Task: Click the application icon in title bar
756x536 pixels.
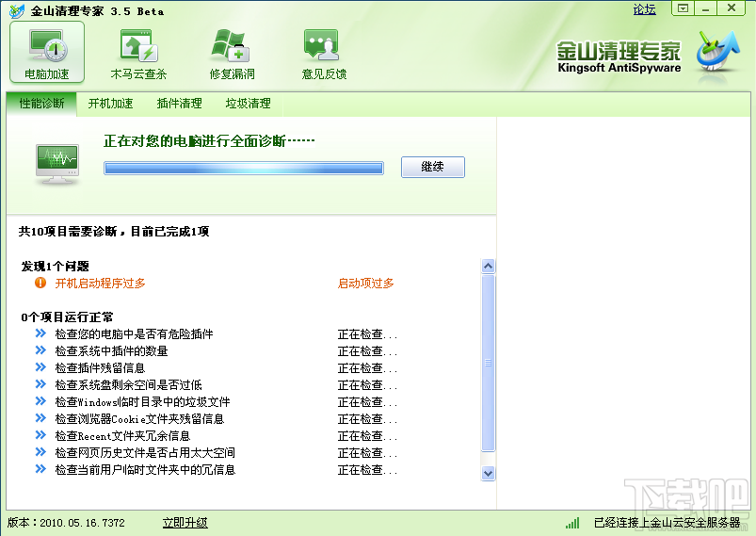Action: [17, 10]
